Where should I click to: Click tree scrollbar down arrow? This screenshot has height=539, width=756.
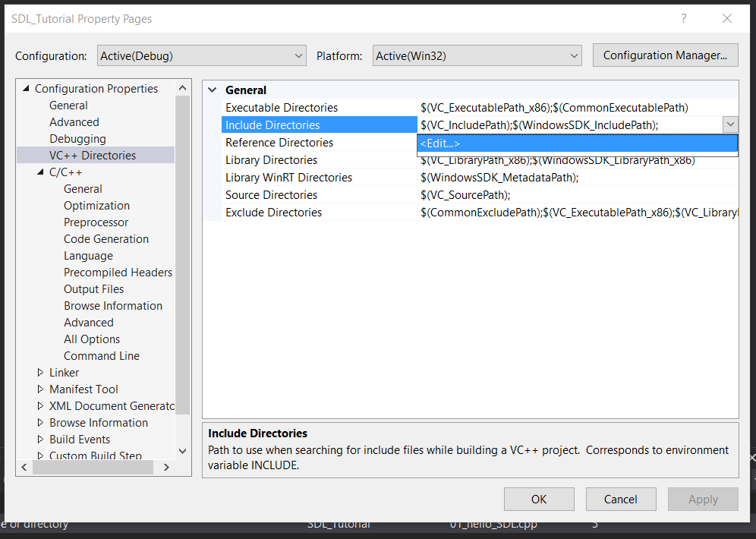coord(182,451)
